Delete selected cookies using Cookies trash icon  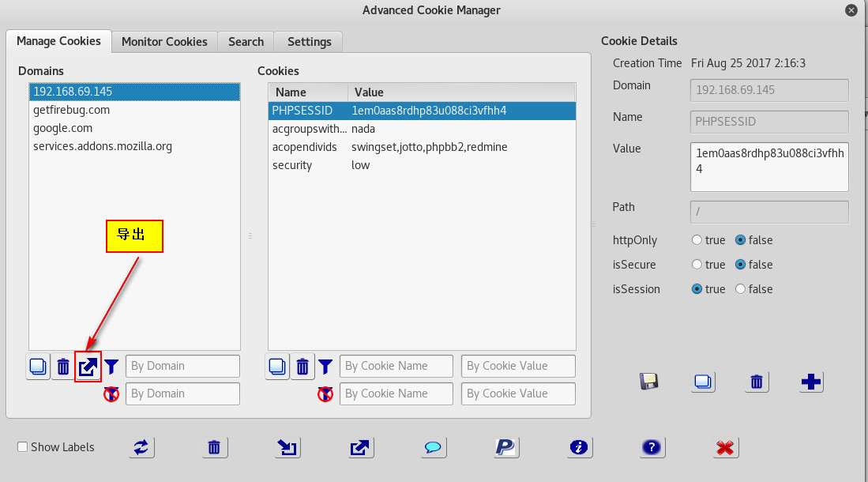point(302,366)
